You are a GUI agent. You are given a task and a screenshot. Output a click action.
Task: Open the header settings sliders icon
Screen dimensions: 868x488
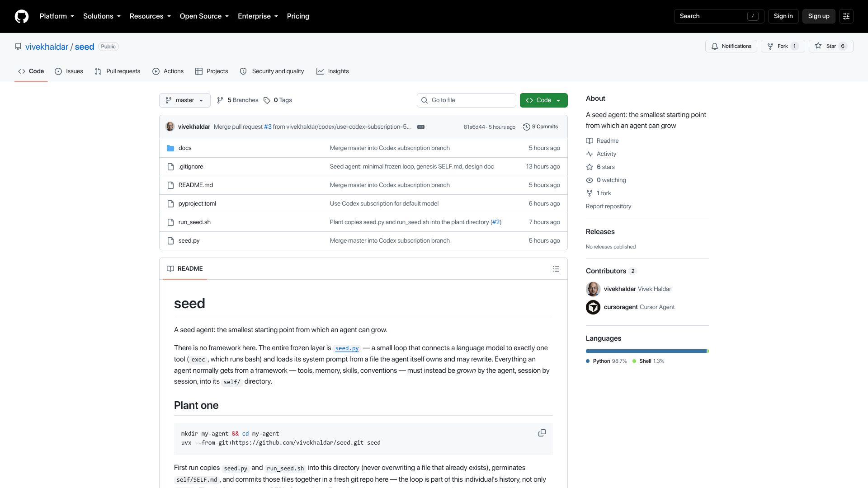(846, 16)
